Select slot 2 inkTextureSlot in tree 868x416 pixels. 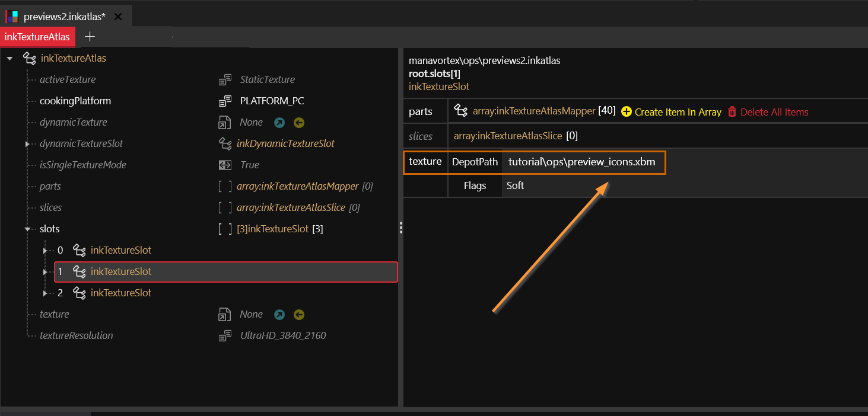click(120, 293)
